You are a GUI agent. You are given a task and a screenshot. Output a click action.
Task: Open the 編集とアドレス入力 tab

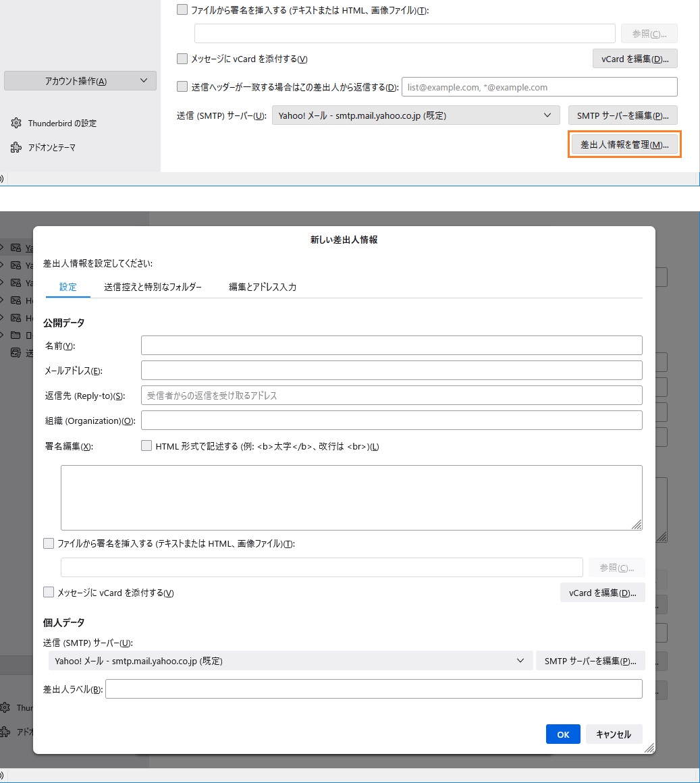tap(263, 287)
